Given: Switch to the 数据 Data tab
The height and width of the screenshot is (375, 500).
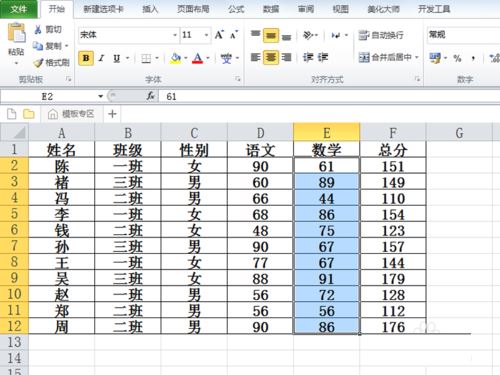Looking at the screenshot, I should [x=271, y=9].
